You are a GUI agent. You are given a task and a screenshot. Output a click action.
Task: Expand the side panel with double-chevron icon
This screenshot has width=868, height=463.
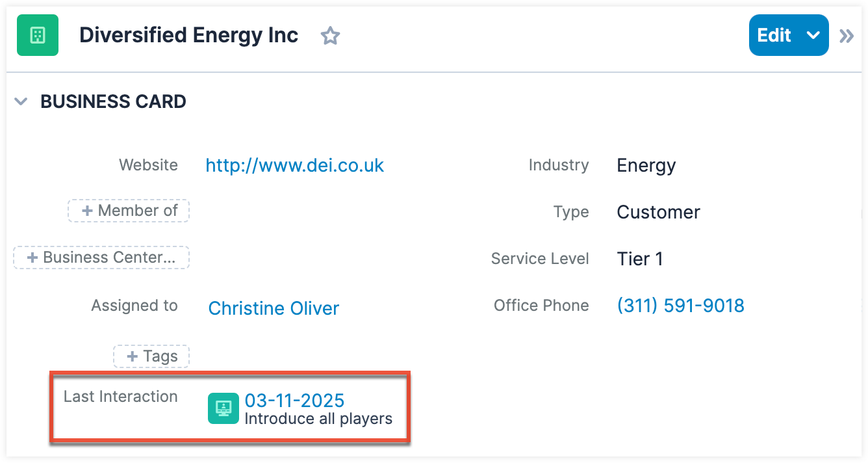(x=847, y=36)
